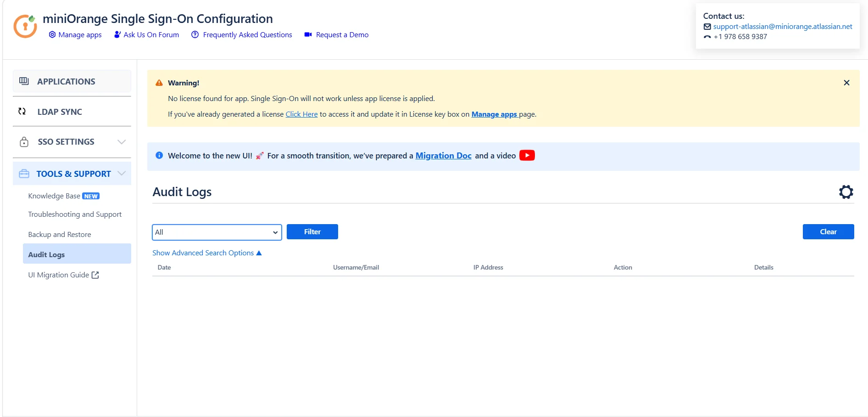The width and height of the screenshot is (868, 417).
Task: Click Request a Demo link
Action: 342,35
